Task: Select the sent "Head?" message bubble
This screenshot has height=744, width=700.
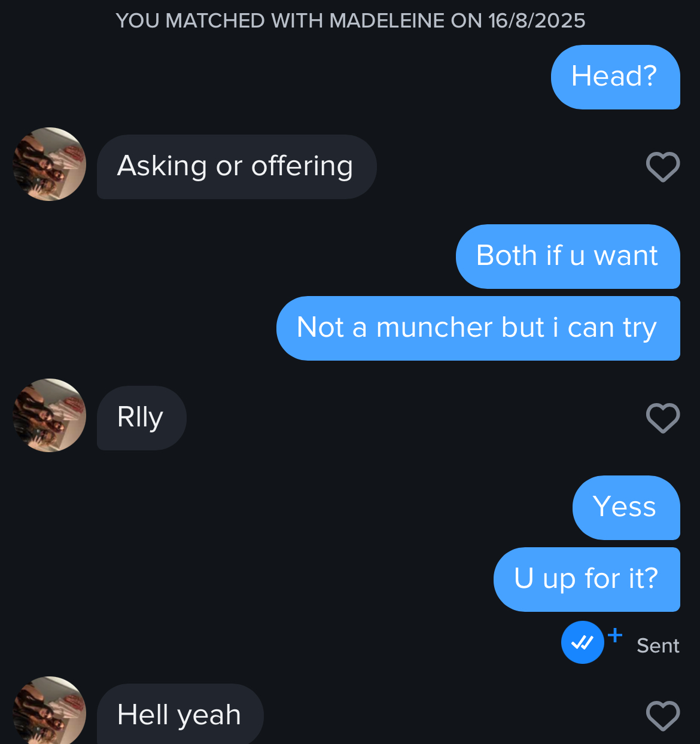Action: pyautogui.click(x=615, y=77)
